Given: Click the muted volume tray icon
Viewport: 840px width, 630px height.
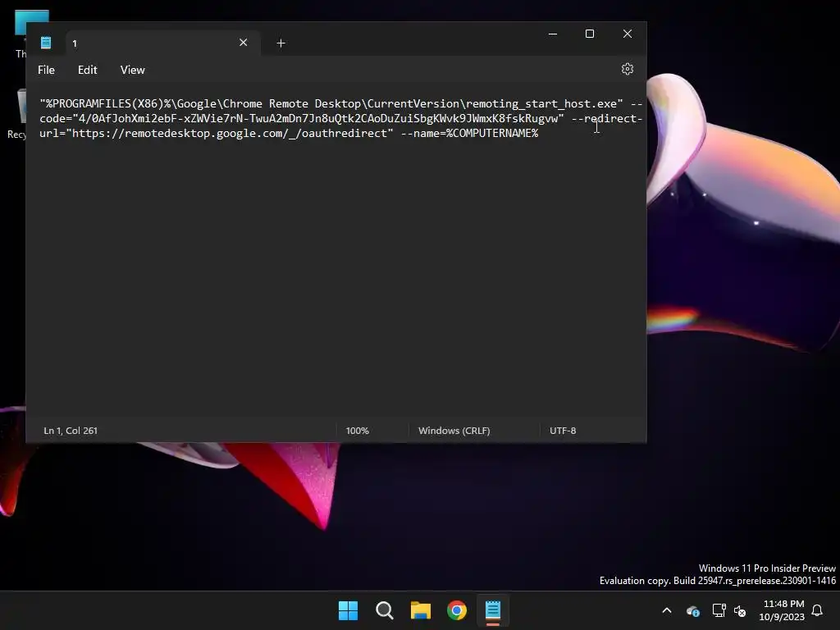Looking at the screenshot, I should pyautogui.click(x=740, y=610).
